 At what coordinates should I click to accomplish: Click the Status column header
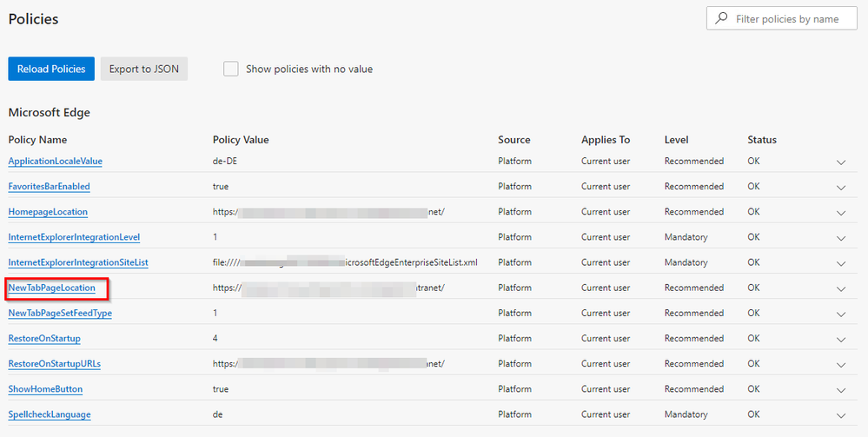[x=762, y=140]
